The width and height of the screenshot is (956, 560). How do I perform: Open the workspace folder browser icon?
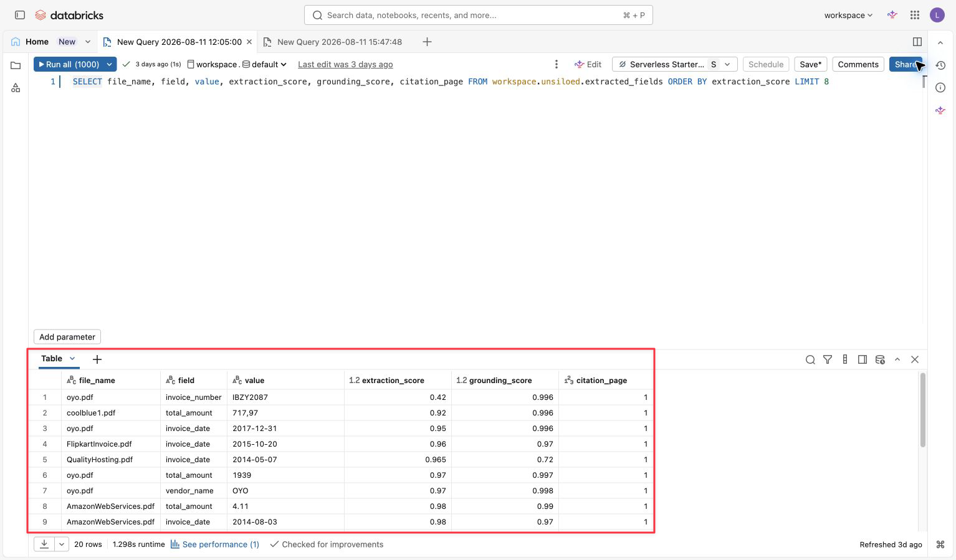[x=16, y=65]
